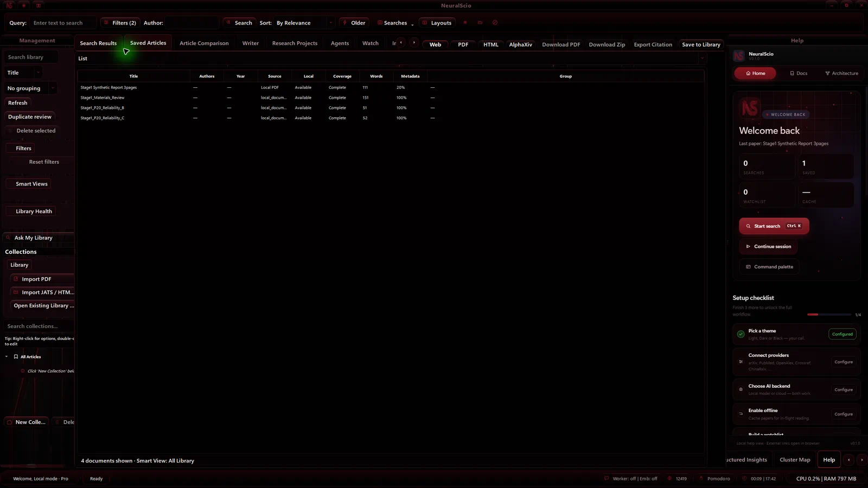Open Docs in Help panel
Screen dimensions: 868x488
tap(798, 73)
